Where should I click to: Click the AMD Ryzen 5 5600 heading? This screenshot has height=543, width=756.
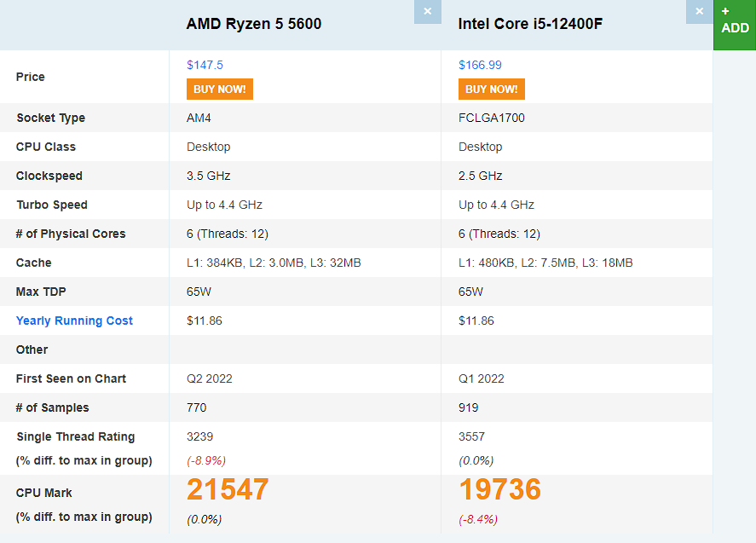[x=254, y=24]
